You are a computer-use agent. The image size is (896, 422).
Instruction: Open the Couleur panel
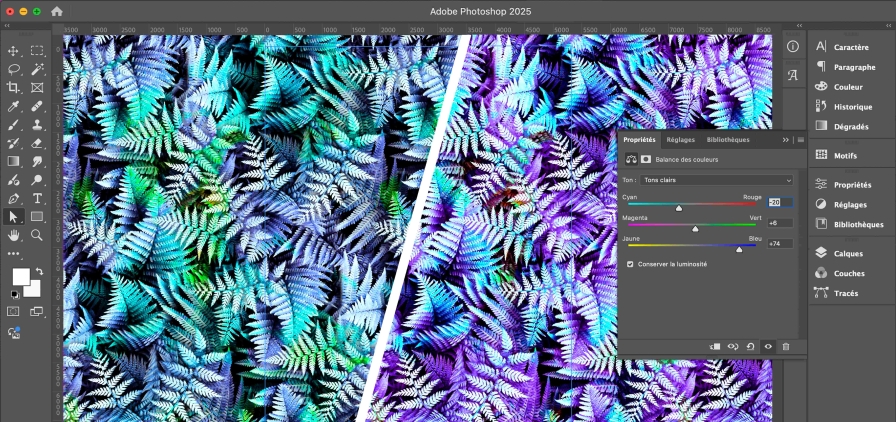pyautogui.click(x=839, y=87)
